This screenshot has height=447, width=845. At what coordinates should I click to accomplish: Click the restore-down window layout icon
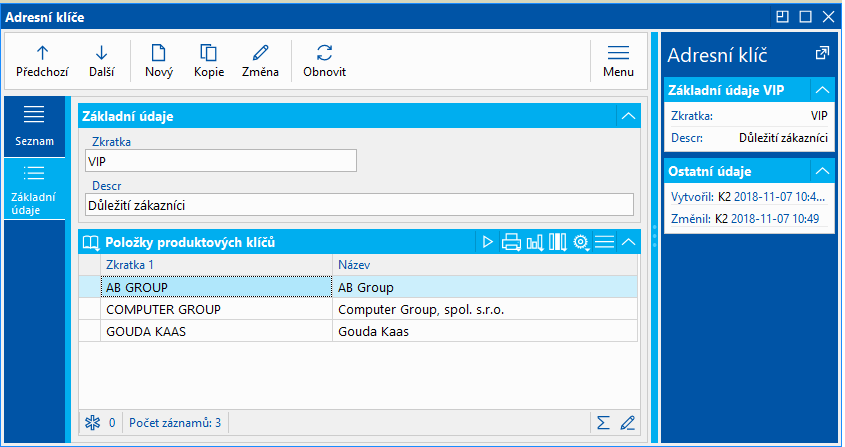pyautogui.click(x=782, y=17)
